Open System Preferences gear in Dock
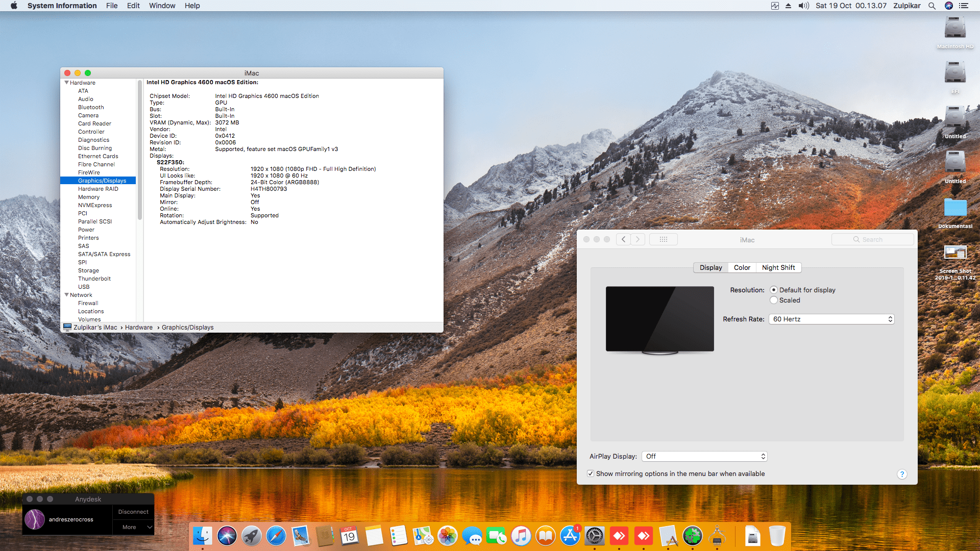This screenshot has height=551, width=980. point(595,536)
